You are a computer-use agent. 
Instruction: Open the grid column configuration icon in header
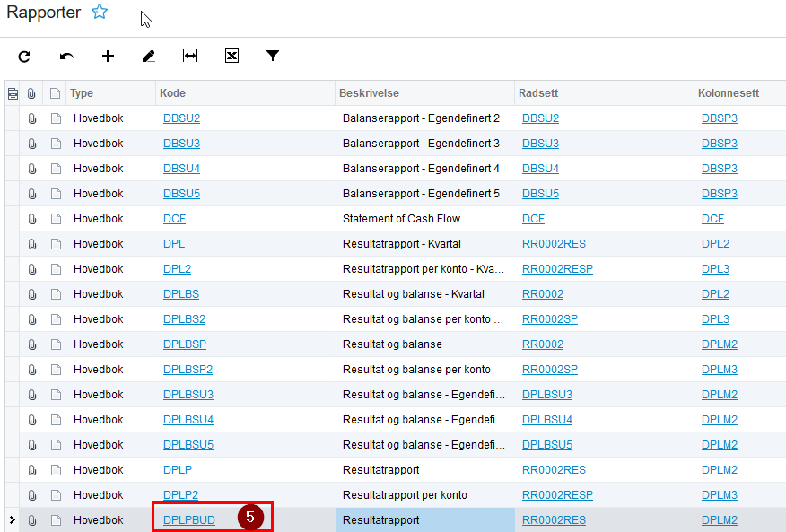pyautogui.click(x=13, y=93)
